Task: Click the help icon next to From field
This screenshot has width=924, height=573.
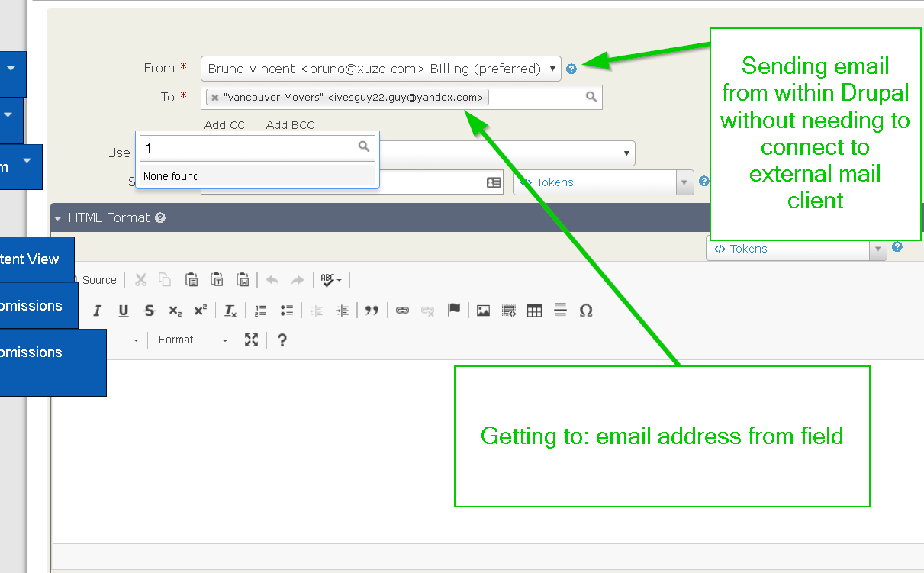Action: 571,69
